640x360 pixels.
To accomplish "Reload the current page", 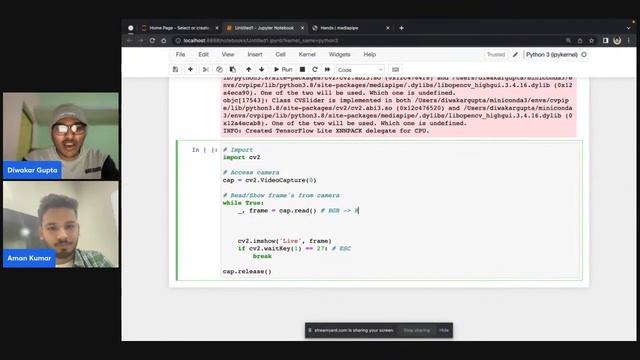I will tap(152, 40).
